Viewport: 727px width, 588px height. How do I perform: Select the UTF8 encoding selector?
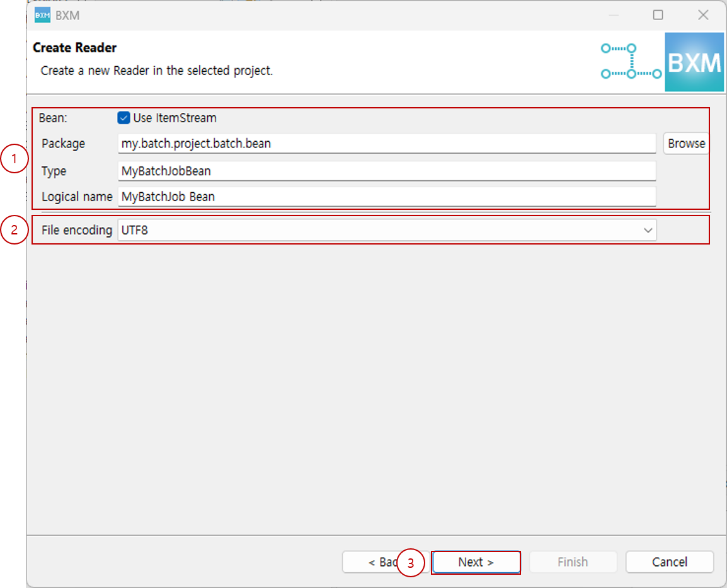[x=387, y=230]
